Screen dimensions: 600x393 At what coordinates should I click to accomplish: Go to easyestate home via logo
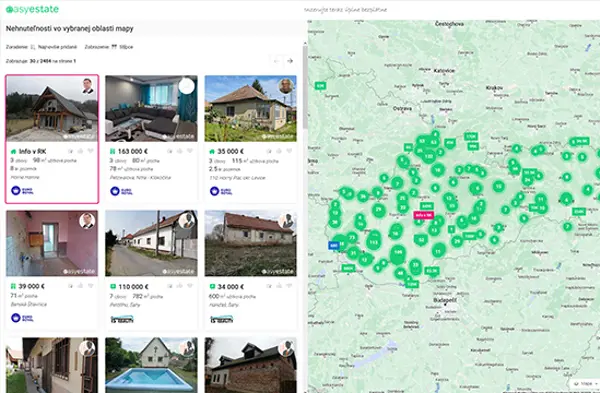pos(32,9)
